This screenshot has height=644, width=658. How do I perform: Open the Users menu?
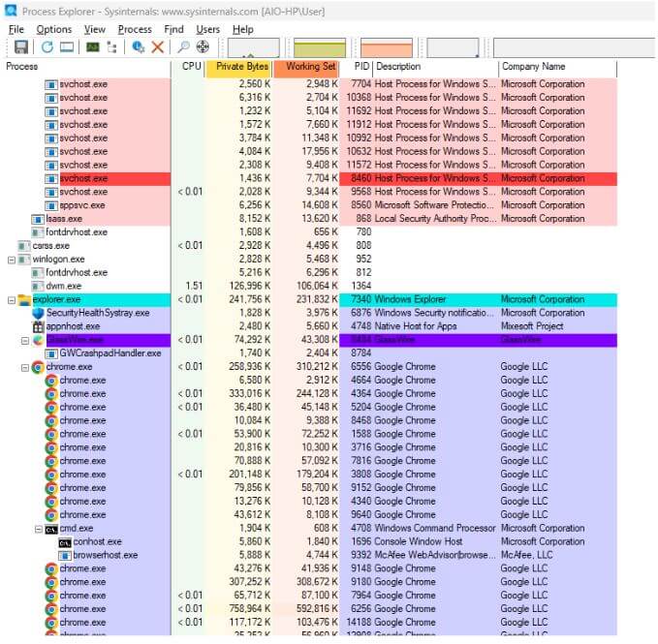[x=208, y=29]
